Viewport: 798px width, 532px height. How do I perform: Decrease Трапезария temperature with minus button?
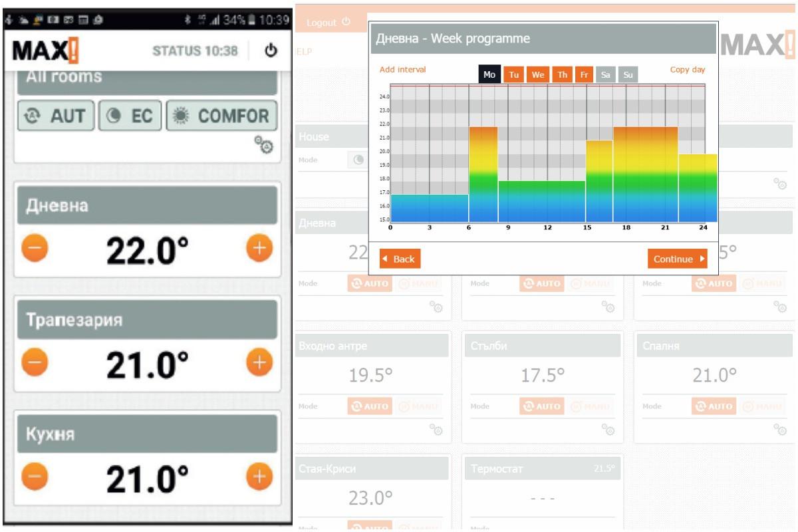tap(35, 362)
